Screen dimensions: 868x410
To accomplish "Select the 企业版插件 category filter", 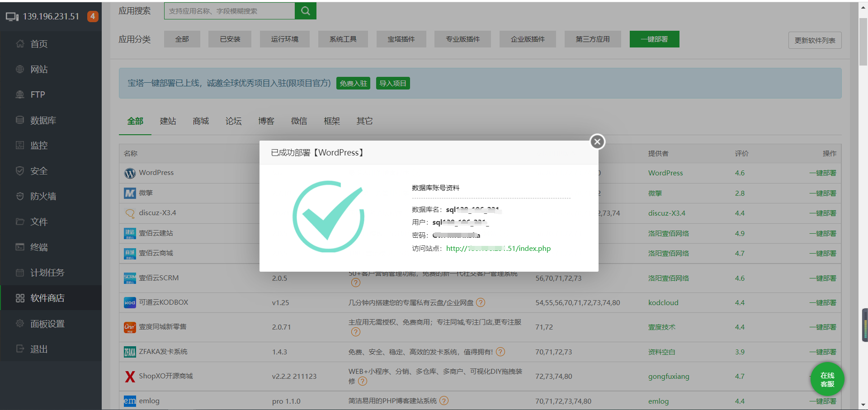I will 528,39.
